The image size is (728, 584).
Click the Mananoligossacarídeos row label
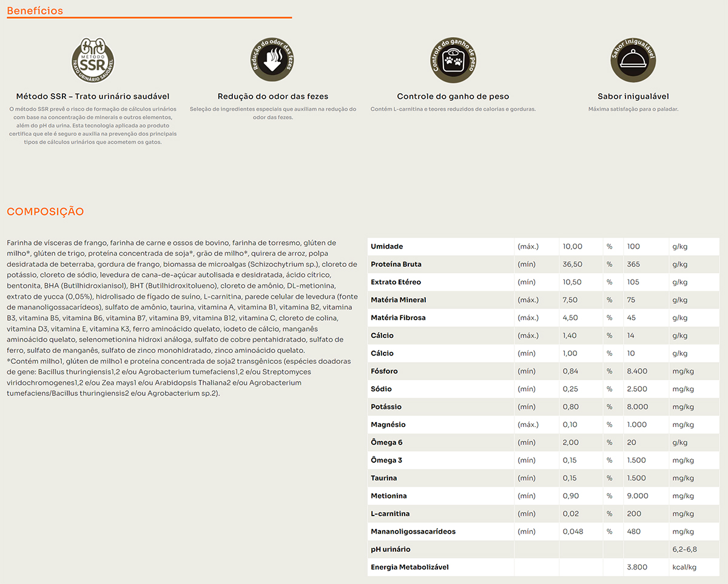pyautogui.click(x=413, y=532)
